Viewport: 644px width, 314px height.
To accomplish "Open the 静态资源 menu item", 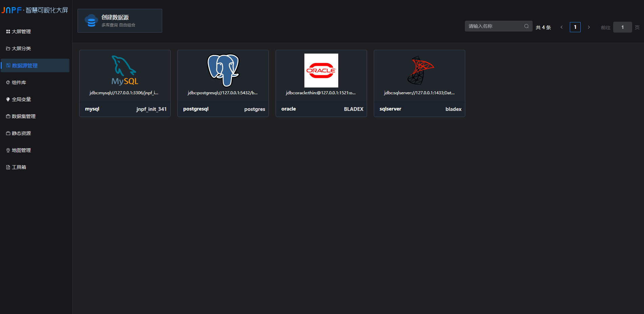I will 35,133.
